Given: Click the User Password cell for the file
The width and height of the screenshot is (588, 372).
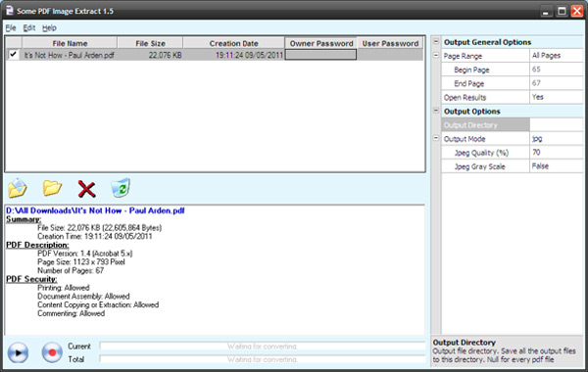Looking at the screenshot, I should click(390, 55).
